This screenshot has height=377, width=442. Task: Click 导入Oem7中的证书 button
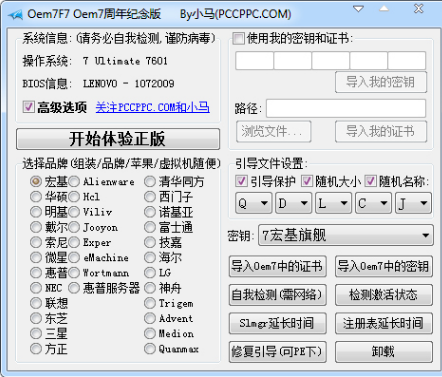(x=278, y=266)
